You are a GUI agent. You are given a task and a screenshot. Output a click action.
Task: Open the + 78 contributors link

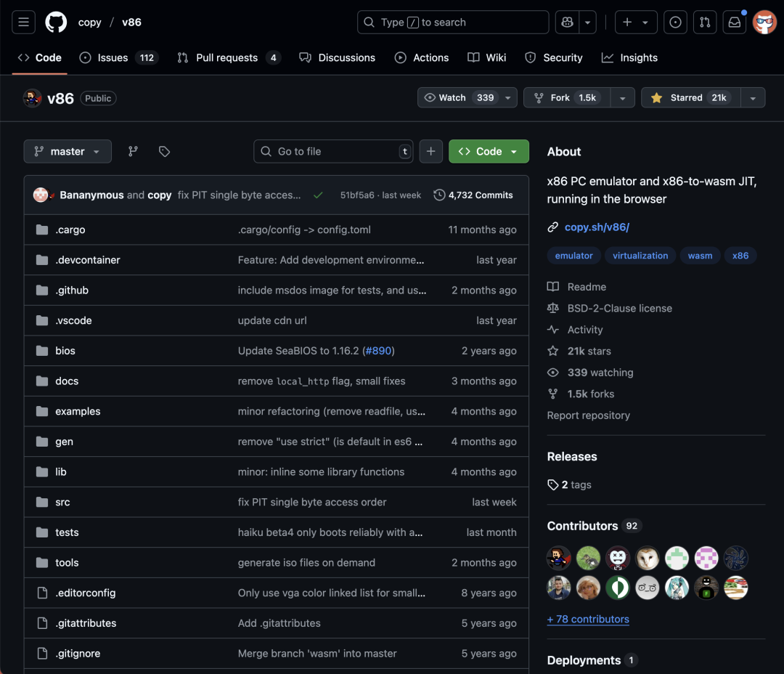(588, 619)
